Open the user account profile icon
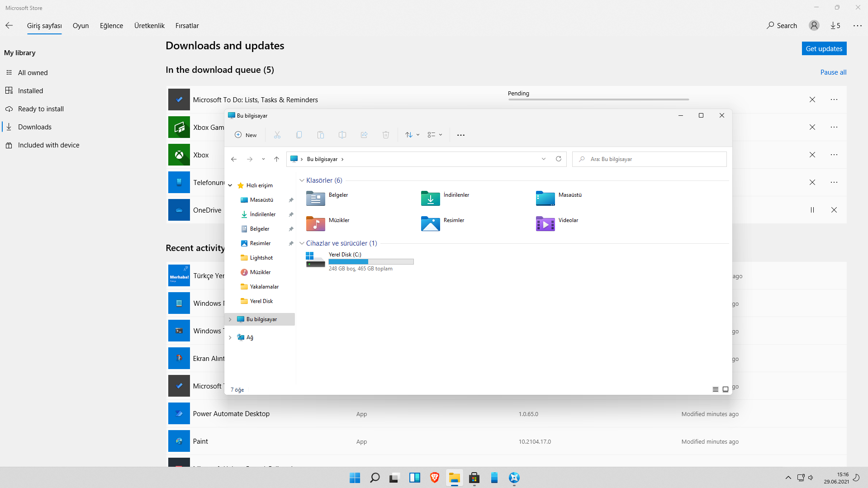 pyautogui.click(x=814, y=26)
